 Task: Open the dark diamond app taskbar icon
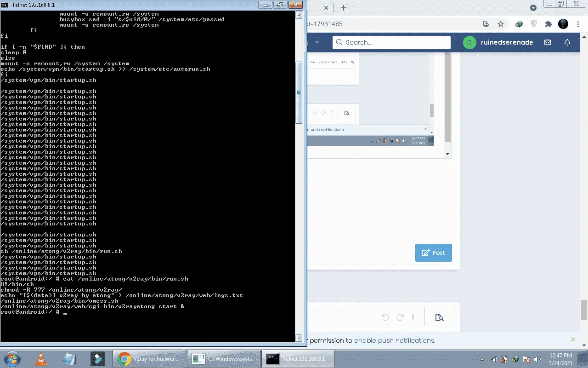pyautogui.click(x=97, y=358)
